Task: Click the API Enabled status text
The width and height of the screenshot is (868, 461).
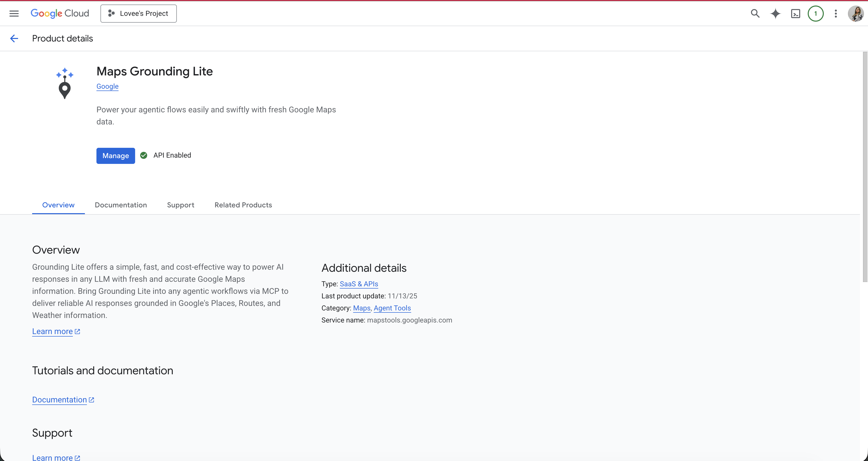Action: tap(172, 155)
